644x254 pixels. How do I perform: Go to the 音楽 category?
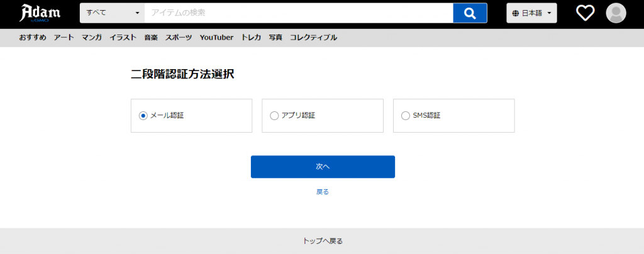(x=151, y=38)
